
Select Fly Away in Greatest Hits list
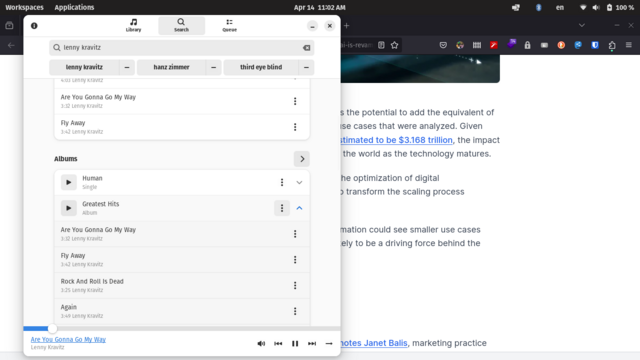tap(182, 260)
